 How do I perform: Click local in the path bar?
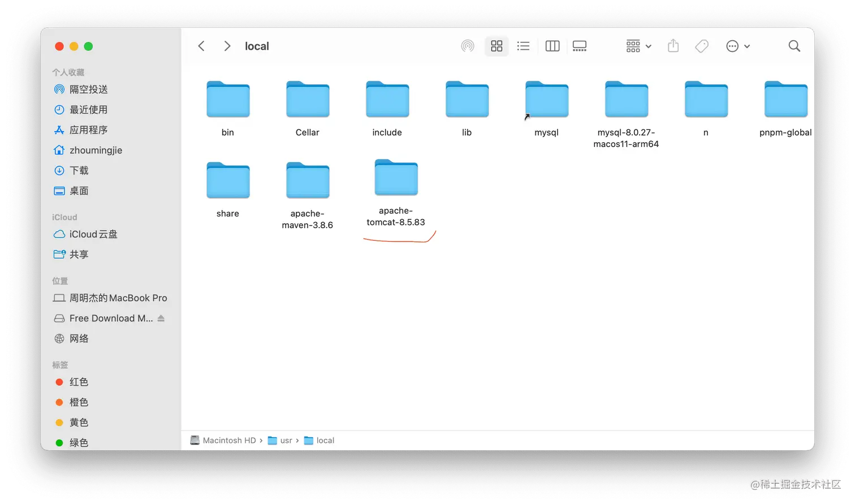pos(319,440)
